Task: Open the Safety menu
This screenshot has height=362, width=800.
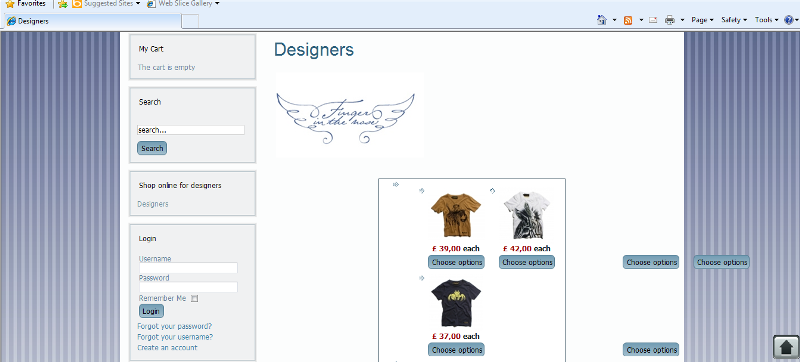Action: coord(734,20)
